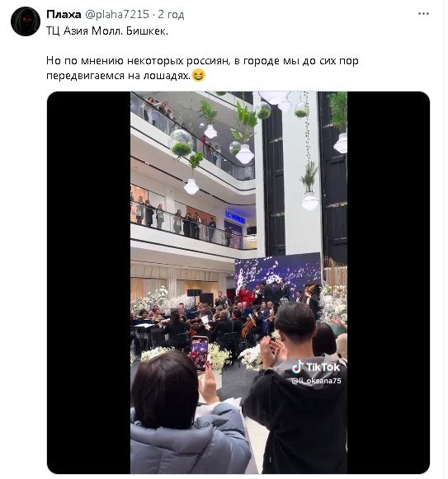Click the right black bar of video

pyautogui.click(x=389, y=283)
